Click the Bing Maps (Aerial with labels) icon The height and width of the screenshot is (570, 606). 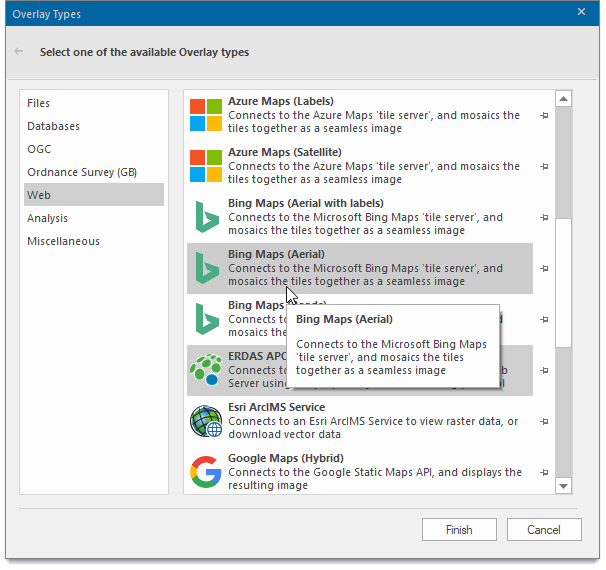point(206,217)
